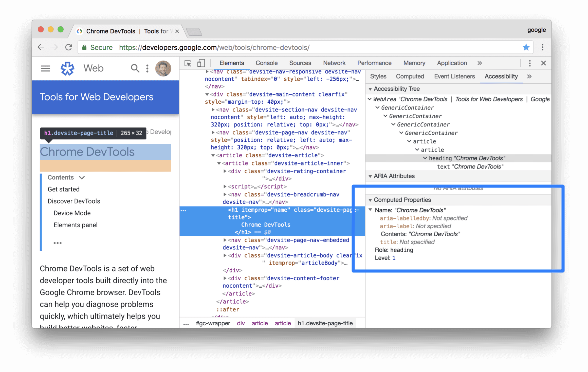This screenshot has width=588, height=372.
Task: Click the Contents dropdown expander
Action: pos(82,177)
